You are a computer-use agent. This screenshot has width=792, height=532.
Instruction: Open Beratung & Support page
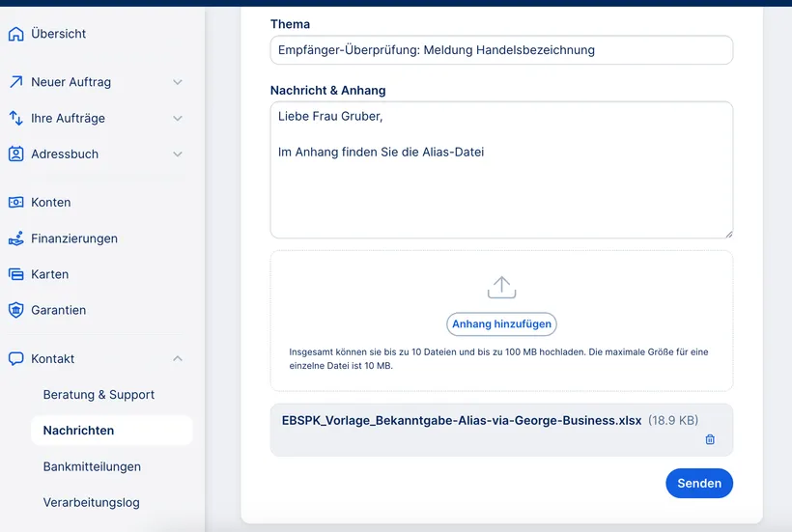pos(99,395)
